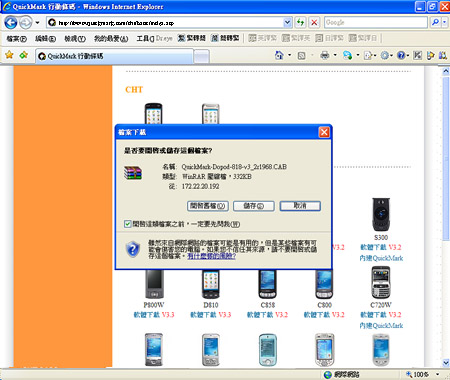The height and width of the screenshot is (380, 450).
Task: Click 內建QuickMark link under C720W
Action: click(381, 325)
